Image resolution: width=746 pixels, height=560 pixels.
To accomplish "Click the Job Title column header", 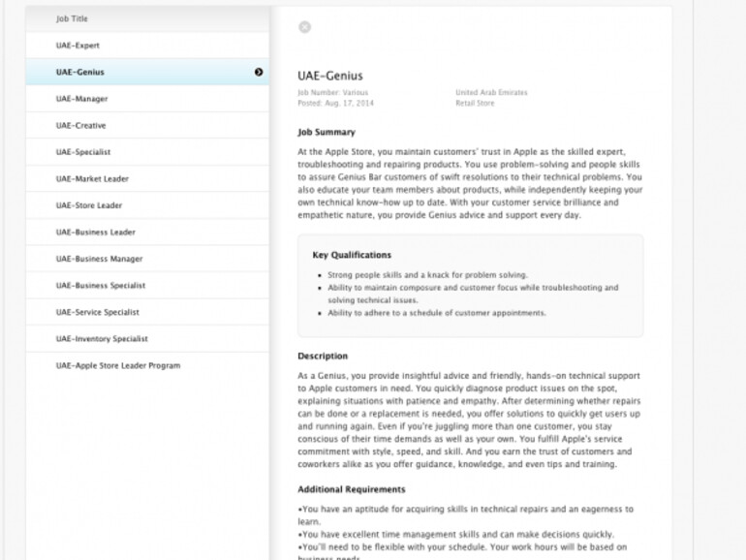I will point(78,18).
